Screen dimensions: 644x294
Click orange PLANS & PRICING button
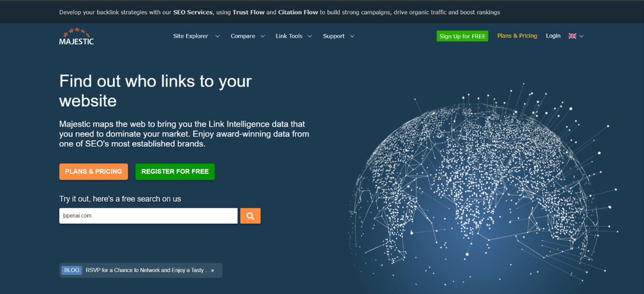click(94, 172)
